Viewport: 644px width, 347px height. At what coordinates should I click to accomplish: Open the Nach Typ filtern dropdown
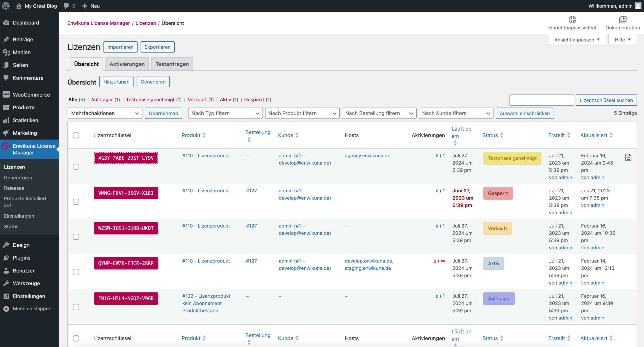pos(225,113)
